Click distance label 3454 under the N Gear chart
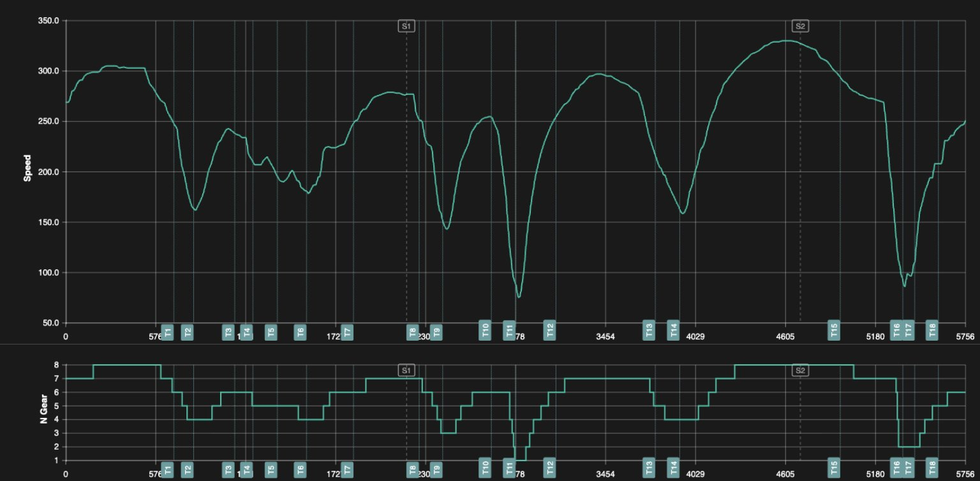This screenshot has height=481, width=980. (605, 474)
